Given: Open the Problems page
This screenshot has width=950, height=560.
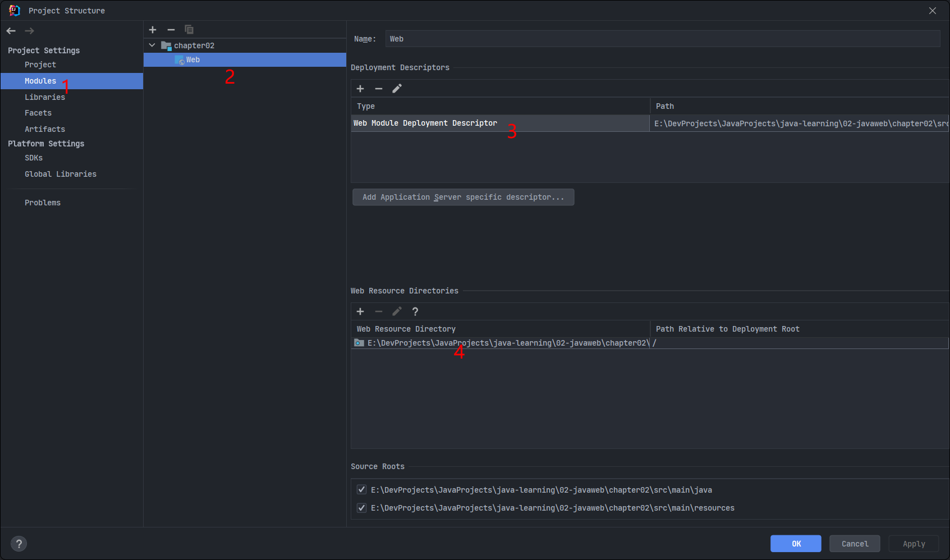Looking at the screenshot, I should tap(43, 203).
